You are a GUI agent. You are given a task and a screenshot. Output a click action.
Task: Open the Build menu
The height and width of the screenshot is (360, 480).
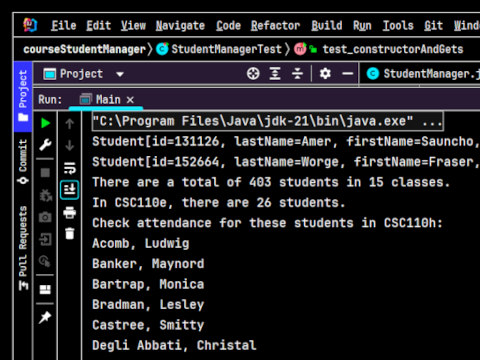[327, 26]
